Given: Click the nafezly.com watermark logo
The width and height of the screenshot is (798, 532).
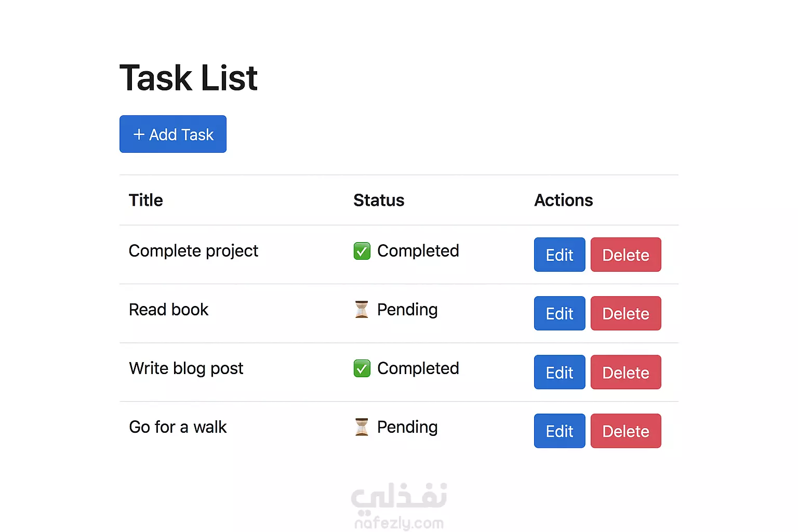Looking at the screenshot, I should (x=399, y=506).
